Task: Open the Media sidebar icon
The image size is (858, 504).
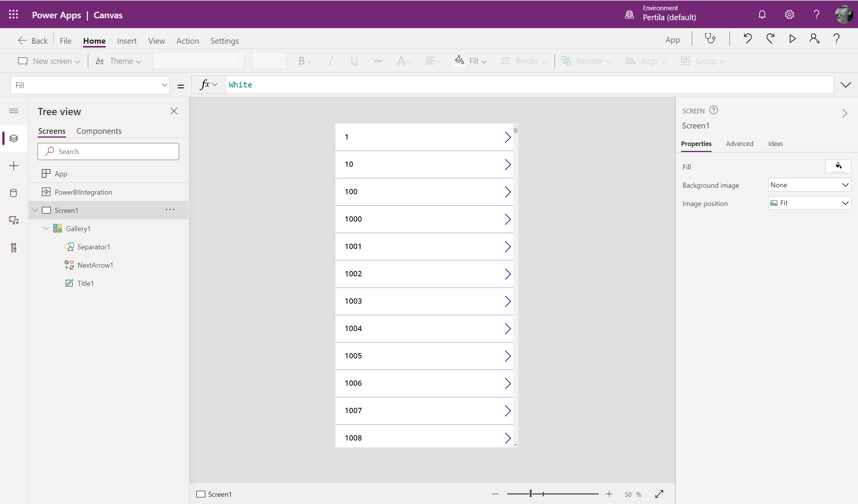Action: [14, 220]
